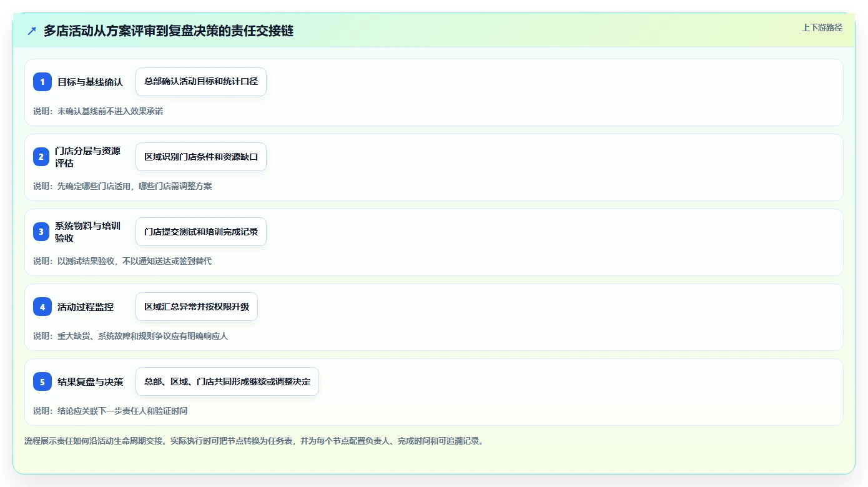
Task: Click the step name 目标与基线确认
Action: [91, 82]
